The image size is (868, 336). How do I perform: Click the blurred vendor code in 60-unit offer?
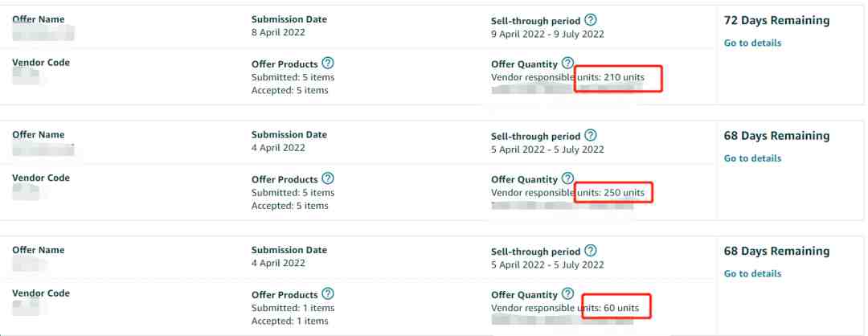point(26,308)
